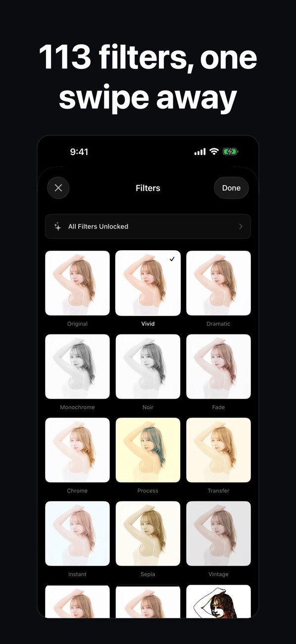Select the black-and-white sketch filter thumbnail
296x644 pixels.
(x=218, y=601)
